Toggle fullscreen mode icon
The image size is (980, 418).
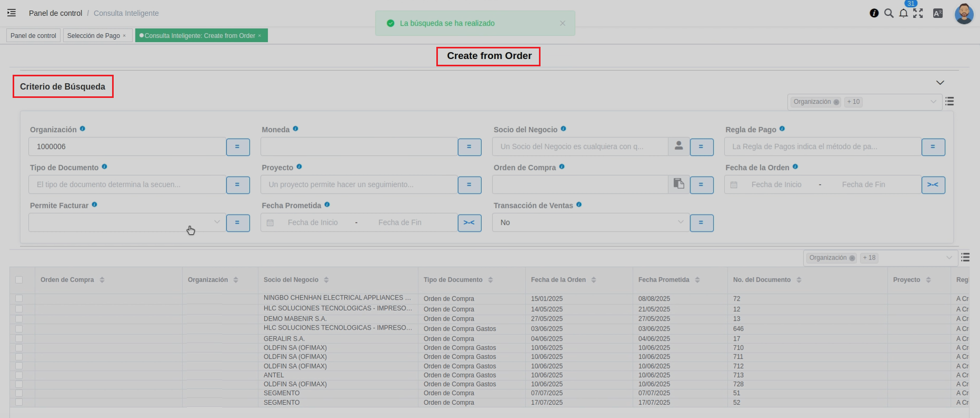click(x=918, y=13)
